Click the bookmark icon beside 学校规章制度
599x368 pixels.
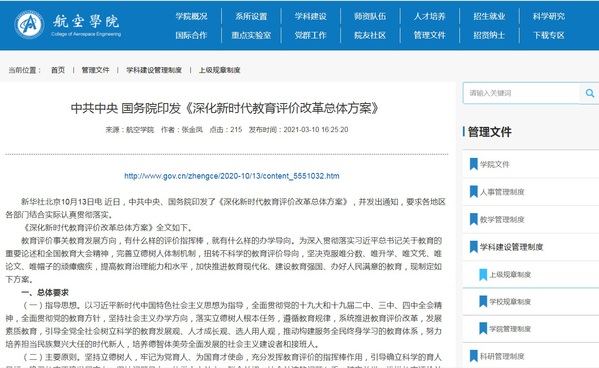tap(483, 302)
